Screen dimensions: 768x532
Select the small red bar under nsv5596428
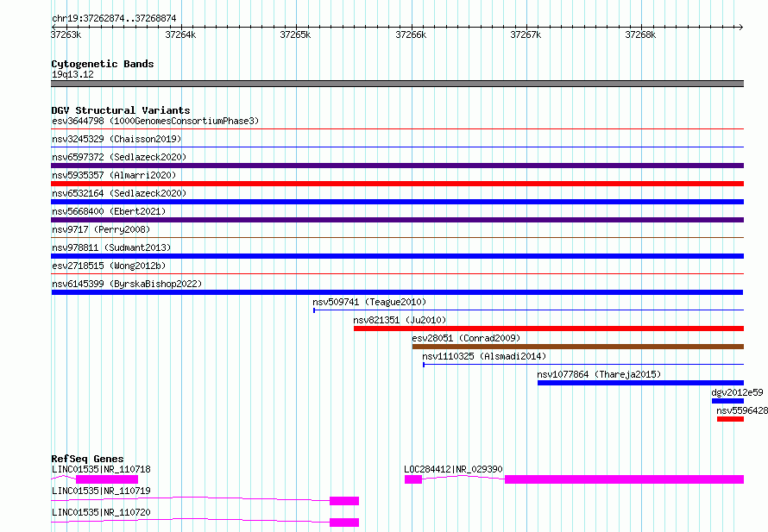pyautogui.click(x=730, y=419)
